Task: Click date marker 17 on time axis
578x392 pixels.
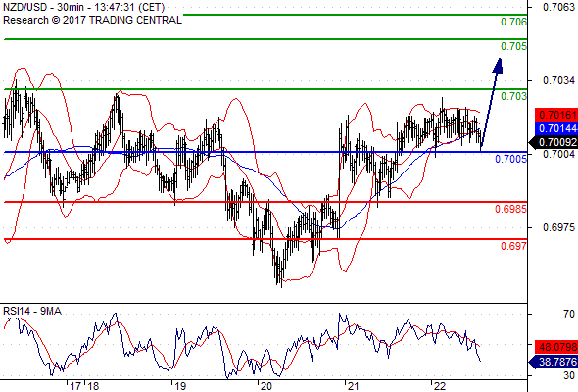Action: (75, 386)
